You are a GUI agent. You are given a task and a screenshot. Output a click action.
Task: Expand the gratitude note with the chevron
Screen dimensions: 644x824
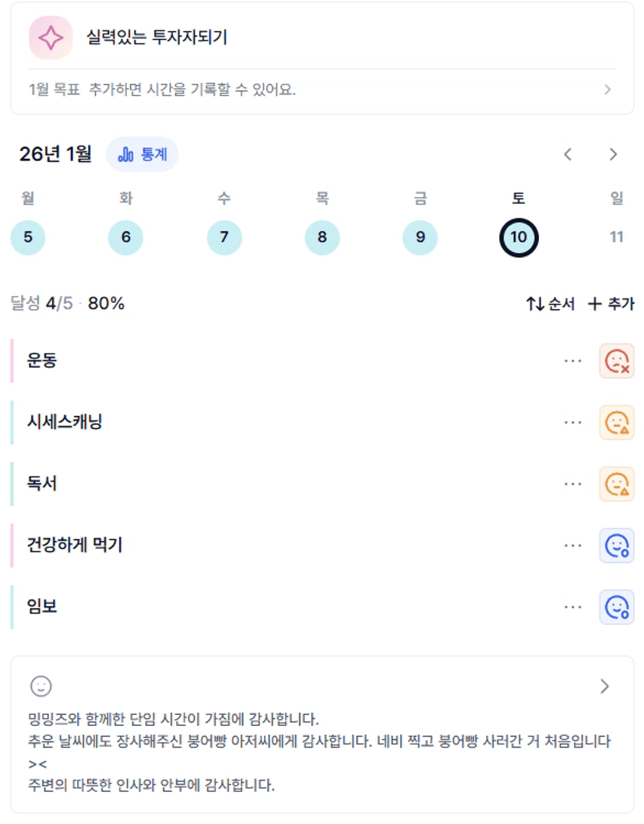tap(605, 686)
